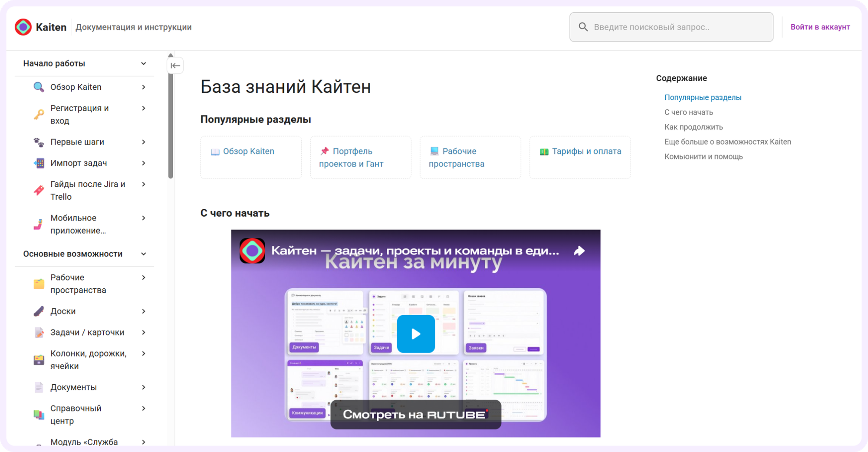Click Документация и инструкции header text
This screenshot has height=452, width=868.
tap(134, 27)
